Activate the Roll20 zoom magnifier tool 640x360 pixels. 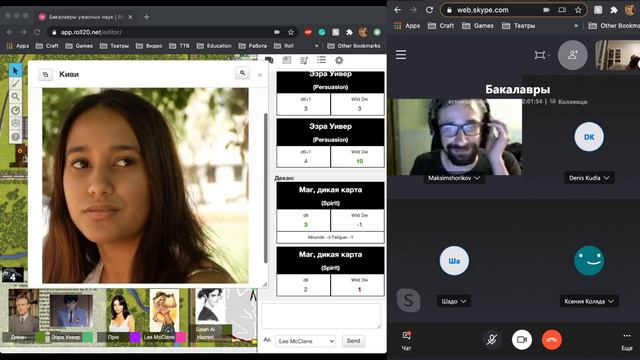tap(16, 97)
